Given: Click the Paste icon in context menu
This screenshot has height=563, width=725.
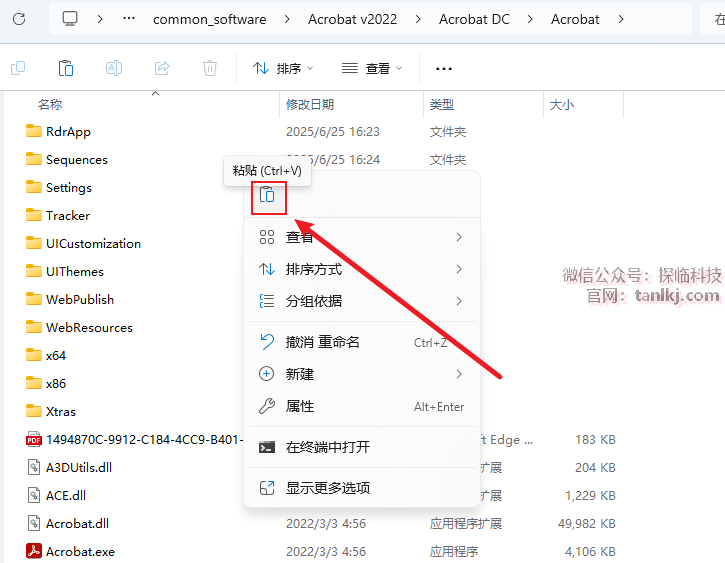Looking at the screenshot, I should click(267, 195).
